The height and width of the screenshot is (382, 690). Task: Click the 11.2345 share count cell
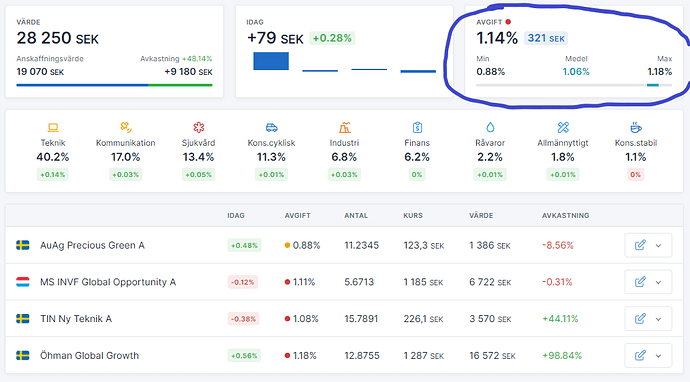[x=361, y=245]
